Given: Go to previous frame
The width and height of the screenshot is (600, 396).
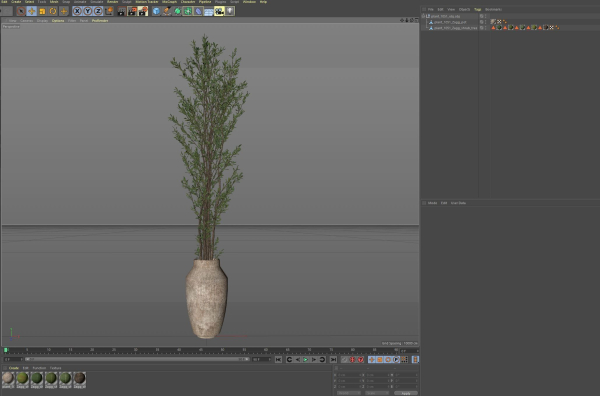Looking at the screenshot, I should pos(297,360).
